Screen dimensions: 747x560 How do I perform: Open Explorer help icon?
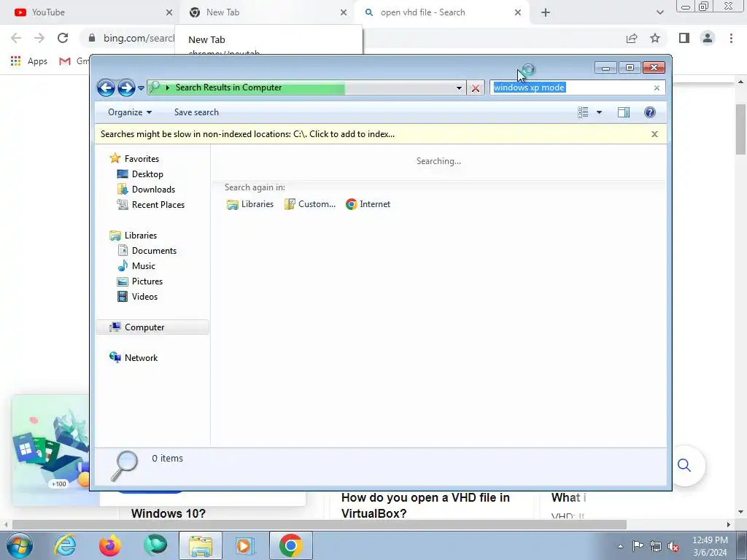(x=649, y=112)
